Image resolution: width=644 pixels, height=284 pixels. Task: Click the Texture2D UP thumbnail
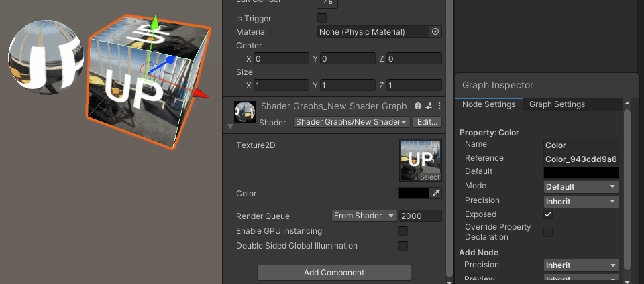pyautogui.click(x=421, y=160)
